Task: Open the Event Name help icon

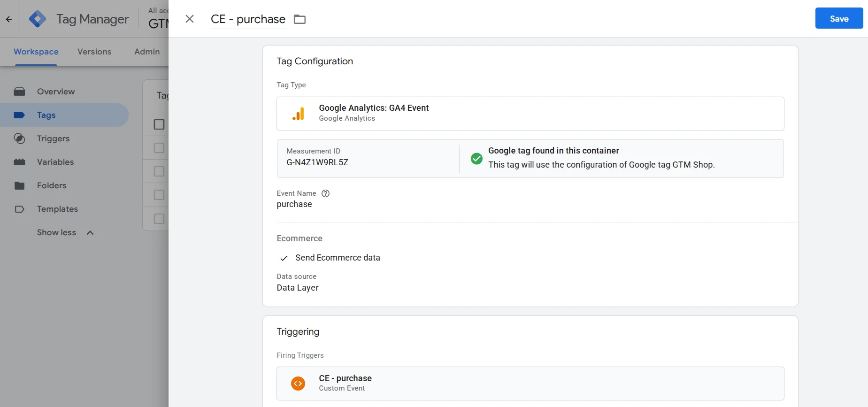Action: (325, 193)
